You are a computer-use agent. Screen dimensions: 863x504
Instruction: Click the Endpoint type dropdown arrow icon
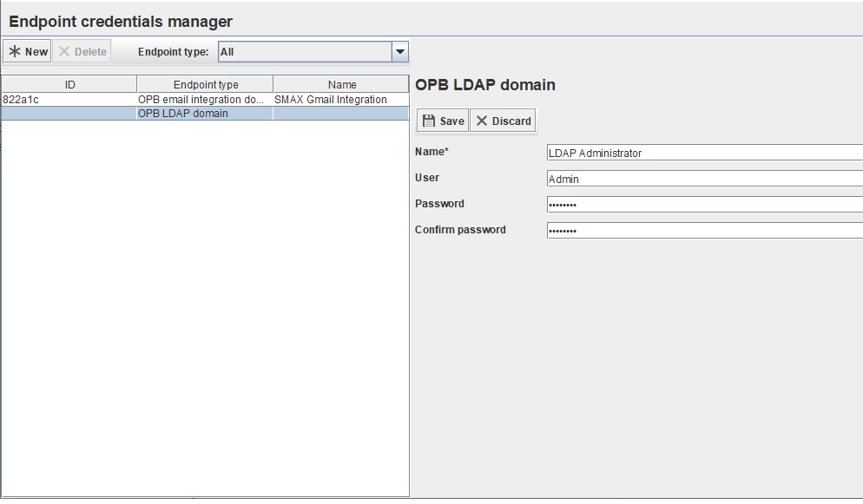[x=399, y=51]
